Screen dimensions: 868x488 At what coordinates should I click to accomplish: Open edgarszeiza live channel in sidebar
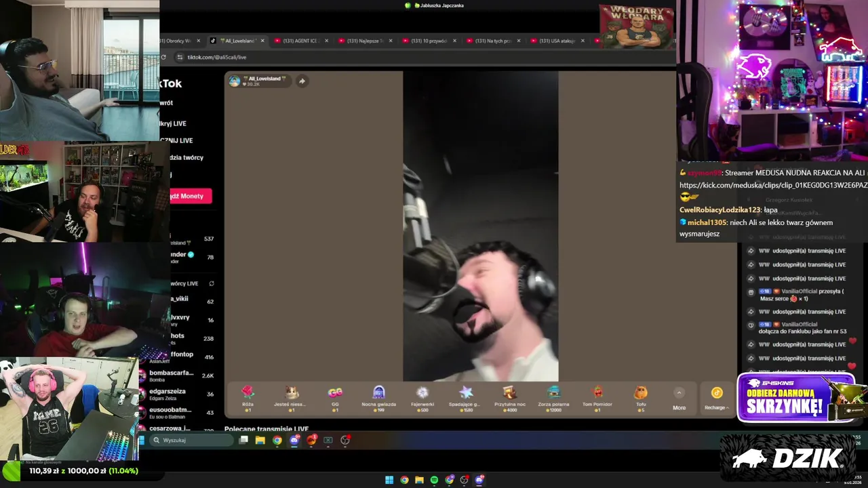tap(178, 394)
